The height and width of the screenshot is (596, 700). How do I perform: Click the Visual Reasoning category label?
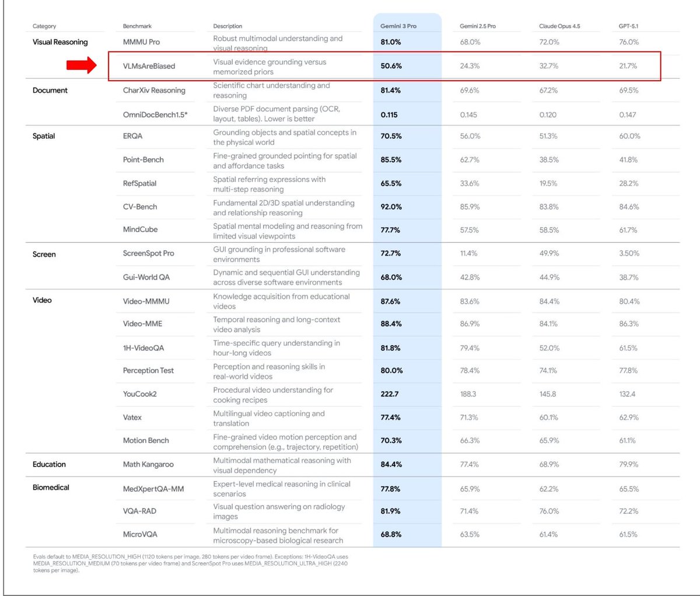[x=60, y=42]
